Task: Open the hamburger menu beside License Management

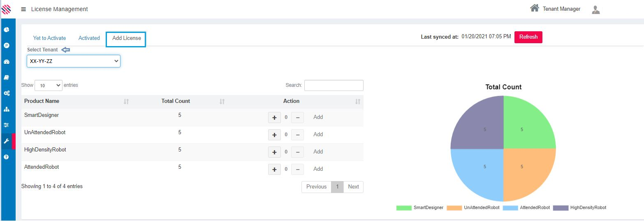Action: (23, 9)
